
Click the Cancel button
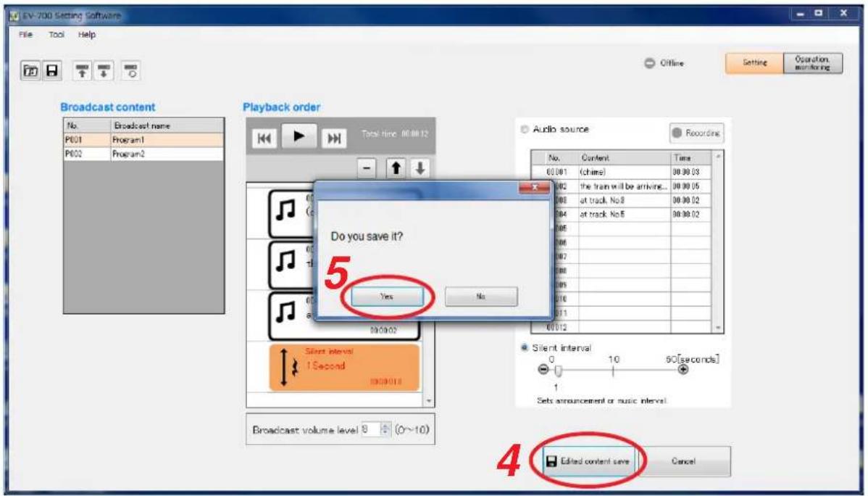(x=684, y=461)
